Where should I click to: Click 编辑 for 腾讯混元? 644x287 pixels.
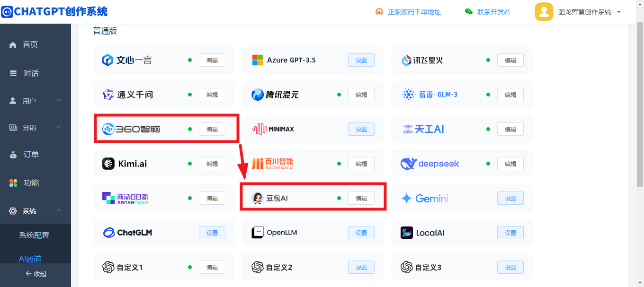[361, 95]
